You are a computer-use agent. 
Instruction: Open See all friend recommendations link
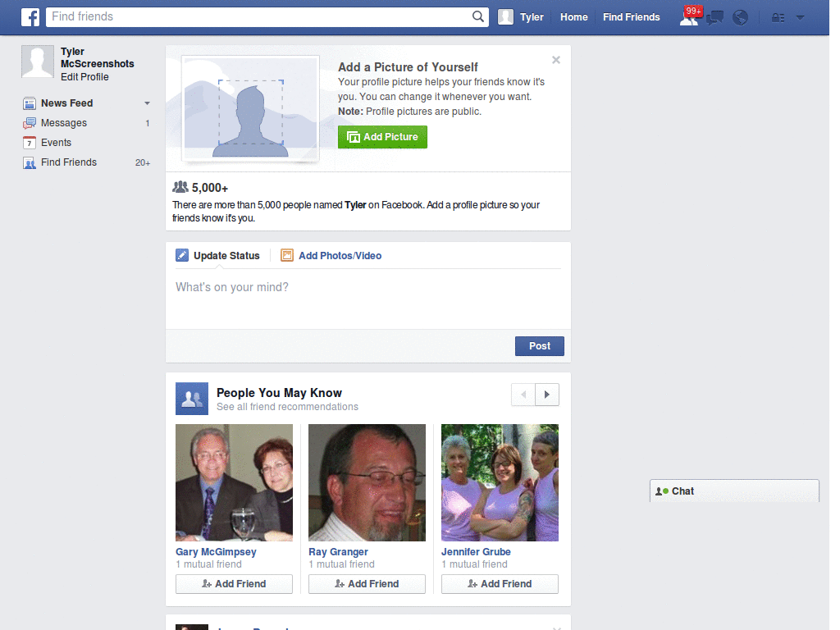(x=287, y=407)
